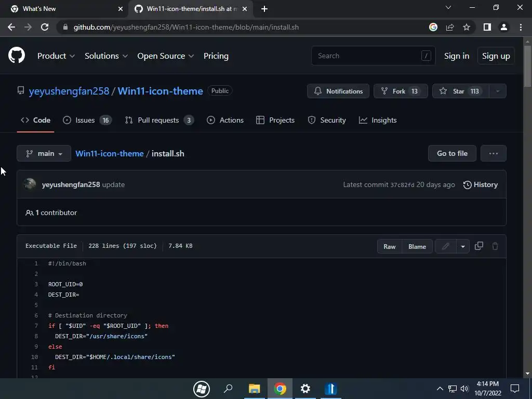Switch to the Code tab
Viewport: 532px width, 399px height.
click(x=36, y=120)
